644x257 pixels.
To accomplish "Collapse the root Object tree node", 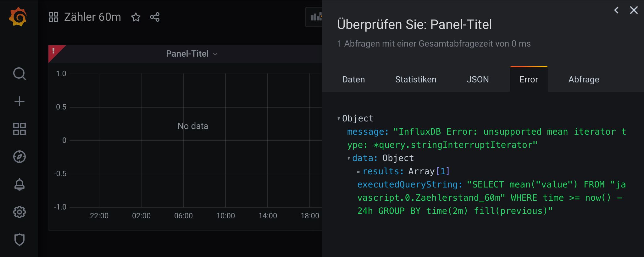I will tap(339, 119).
